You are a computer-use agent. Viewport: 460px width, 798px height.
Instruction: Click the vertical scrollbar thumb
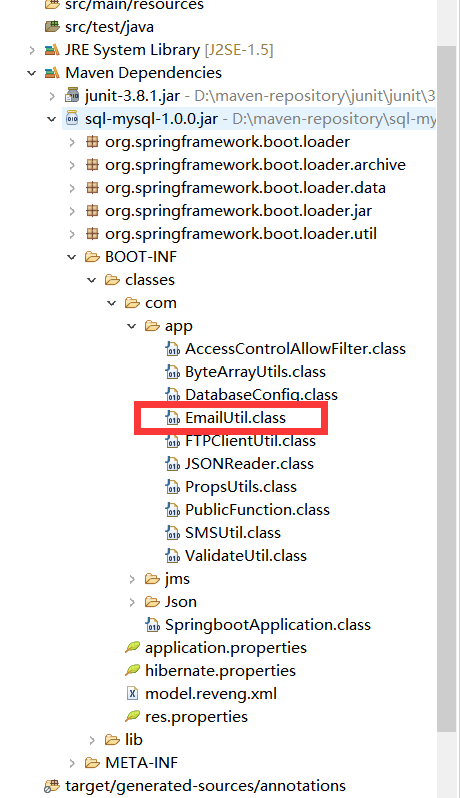click(447, 389)
